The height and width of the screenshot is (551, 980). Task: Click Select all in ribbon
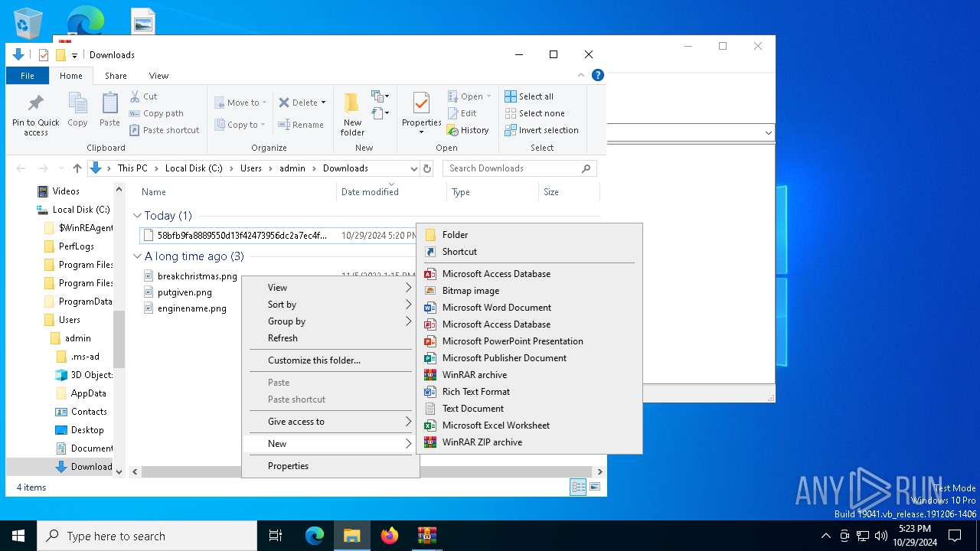click(529, 96)
